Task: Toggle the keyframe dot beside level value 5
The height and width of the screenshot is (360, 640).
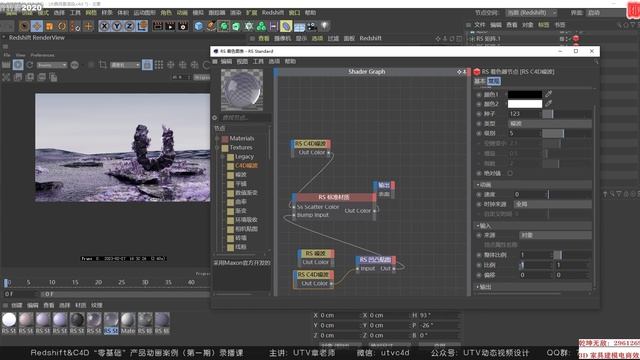Action: click(479, 133)
